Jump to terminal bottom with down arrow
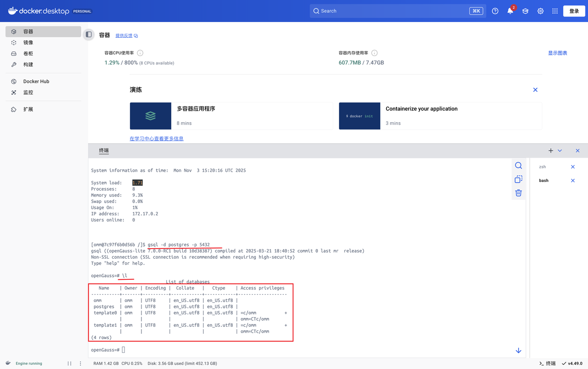The height and width of the screenshot is (369, 588). [x=519, y=351]
